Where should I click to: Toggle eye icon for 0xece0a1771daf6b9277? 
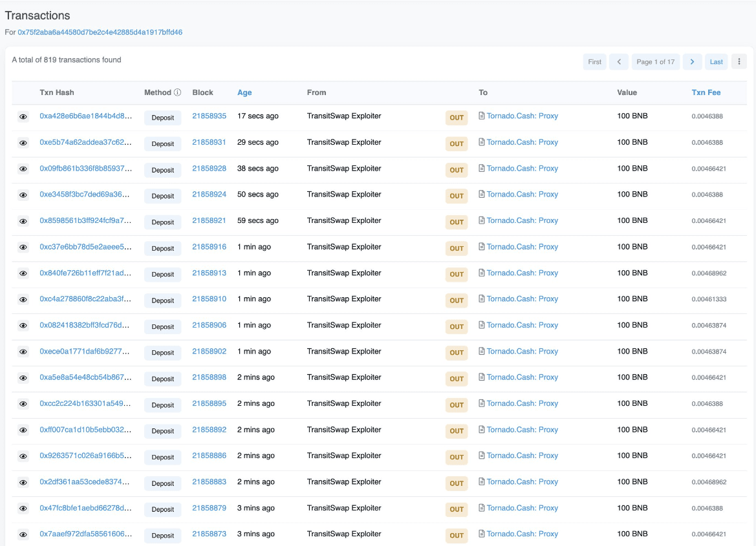[23, 352]
